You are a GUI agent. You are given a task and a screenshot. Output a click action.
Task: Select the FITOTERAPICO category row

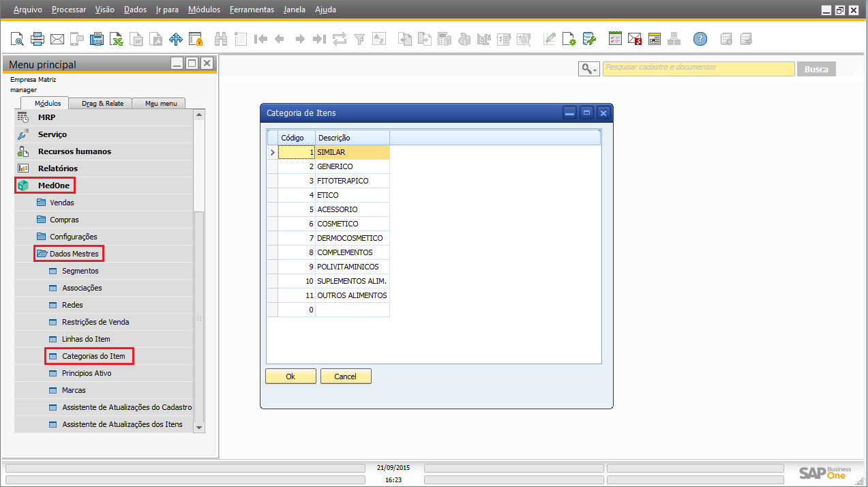click(328, 181)
